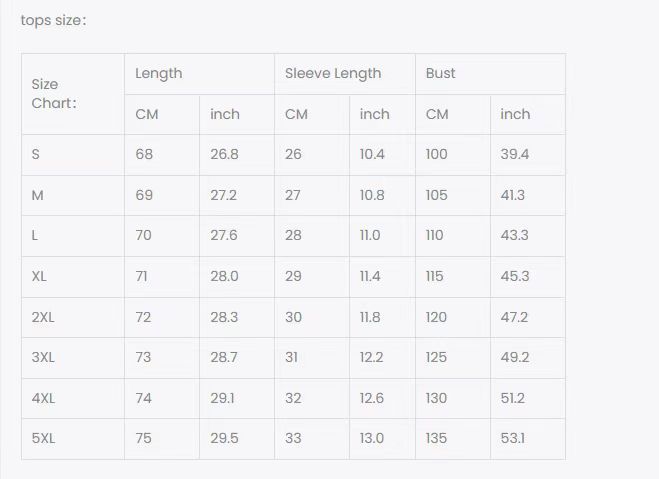Viewport: 659px width, 479px height.
Task: Select the 5XL size row label
Action: tap(43, 438)
